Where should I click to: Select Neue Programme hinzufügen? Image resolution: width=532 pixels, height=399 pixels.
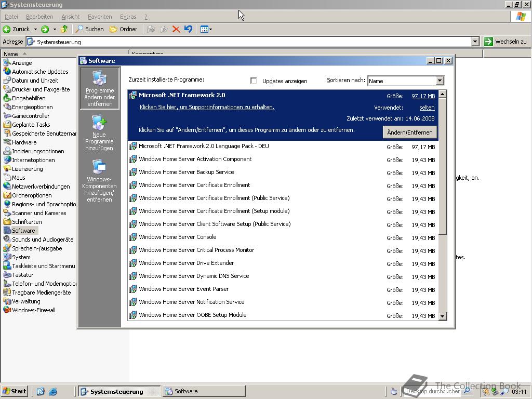99,132
